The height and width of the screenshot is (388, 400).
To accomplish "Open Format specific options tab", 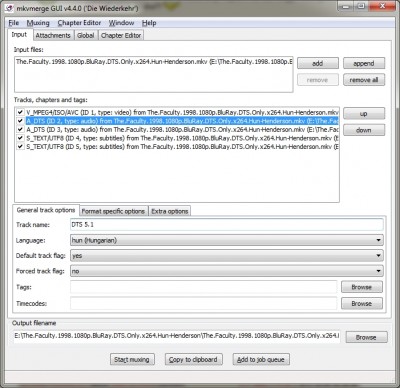I will 113,211.
